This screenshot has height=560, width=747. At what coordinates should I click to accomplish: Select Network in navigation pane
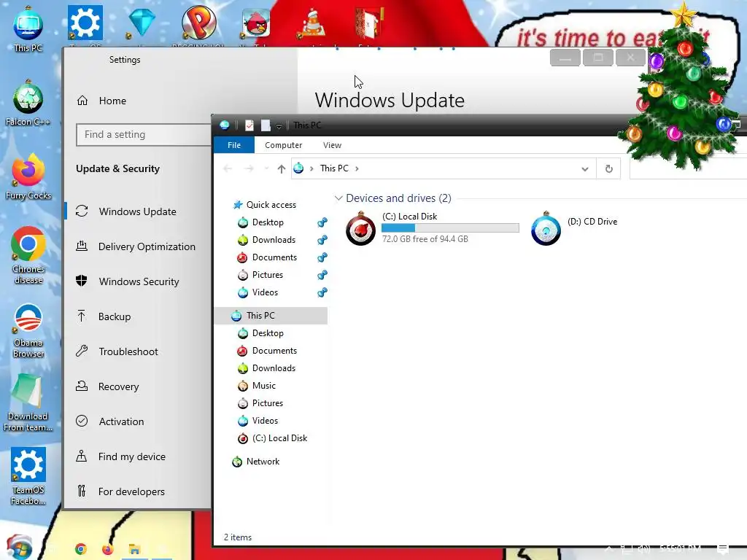pos(263,462)
